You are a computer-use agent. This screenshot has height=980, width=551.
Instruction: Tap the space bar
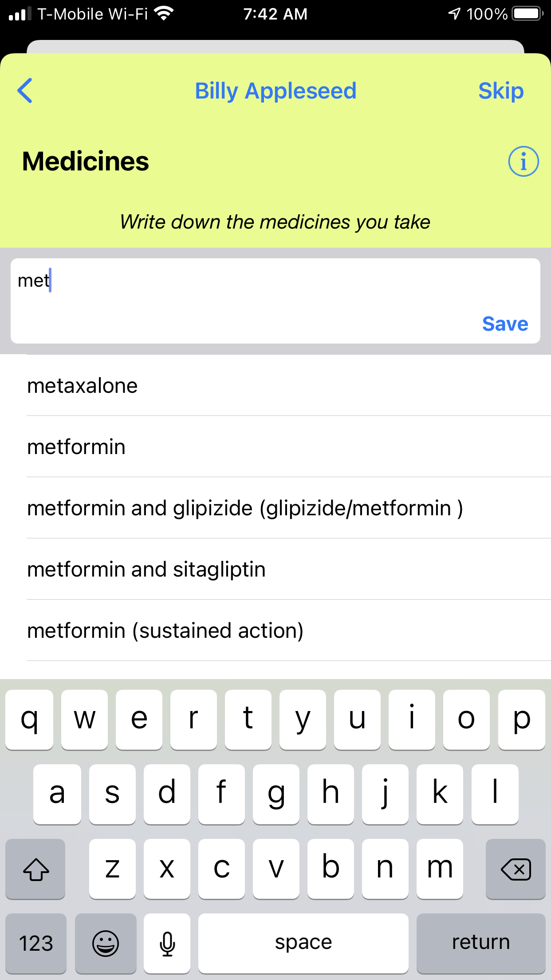(303, 943)
